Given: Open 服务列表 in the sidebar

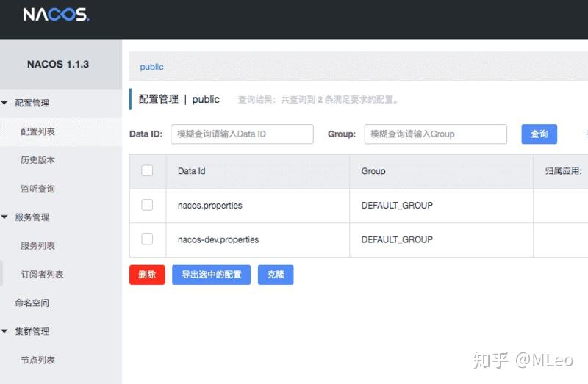Looking at the screenshot, I should coord(38,246).
